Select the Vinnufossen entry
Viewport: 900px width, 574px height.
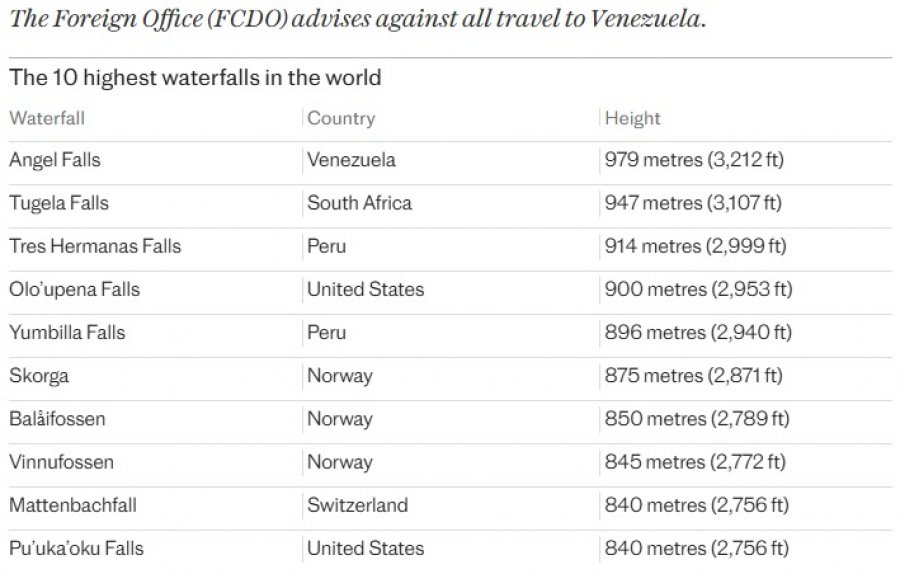(61, 462)
